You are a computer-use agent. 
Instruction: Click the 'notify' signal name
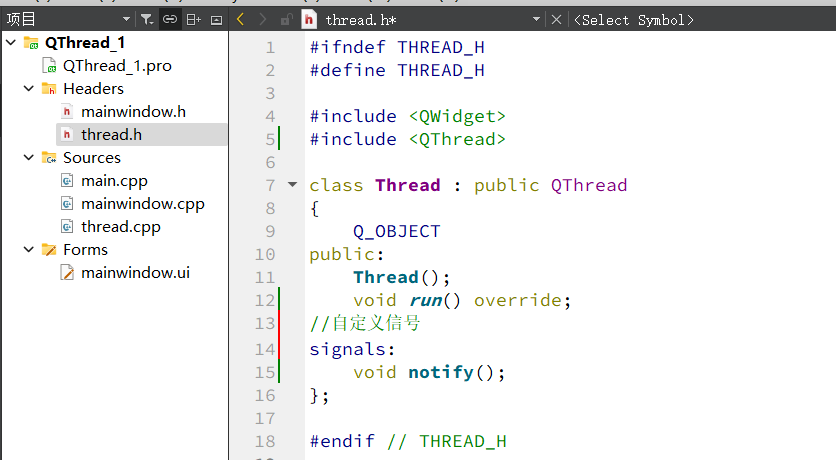click(441, 372)
